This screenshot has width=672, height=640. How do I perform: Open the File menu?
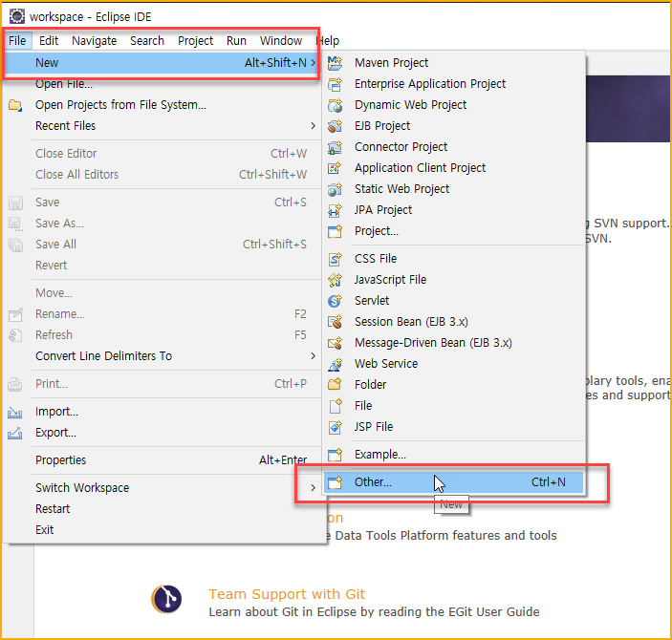17,41
